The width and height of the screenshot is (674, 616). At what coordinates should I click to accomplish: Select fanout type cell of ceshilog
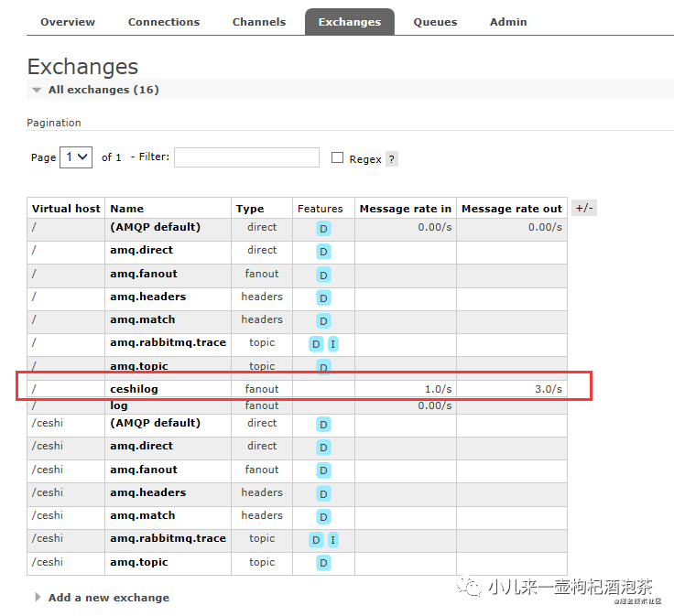262,389
